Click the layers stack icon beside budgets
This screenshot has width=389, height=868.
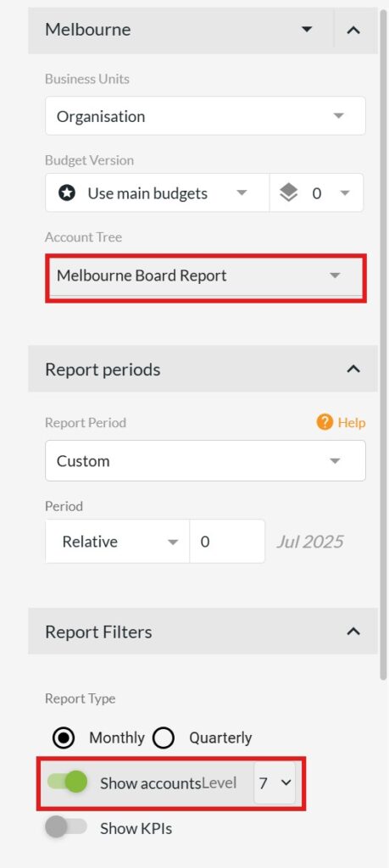click(x=289, y=193)
